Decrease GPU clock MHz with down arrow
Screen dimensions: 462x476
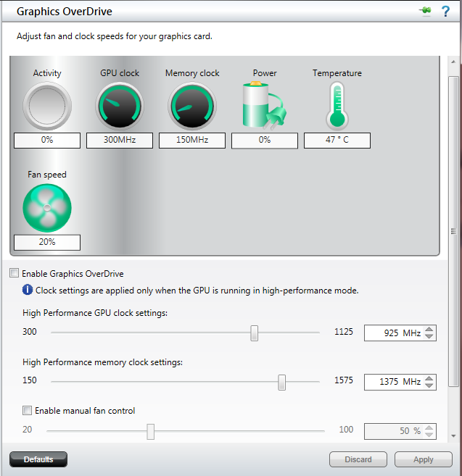(x=429, y=336)
